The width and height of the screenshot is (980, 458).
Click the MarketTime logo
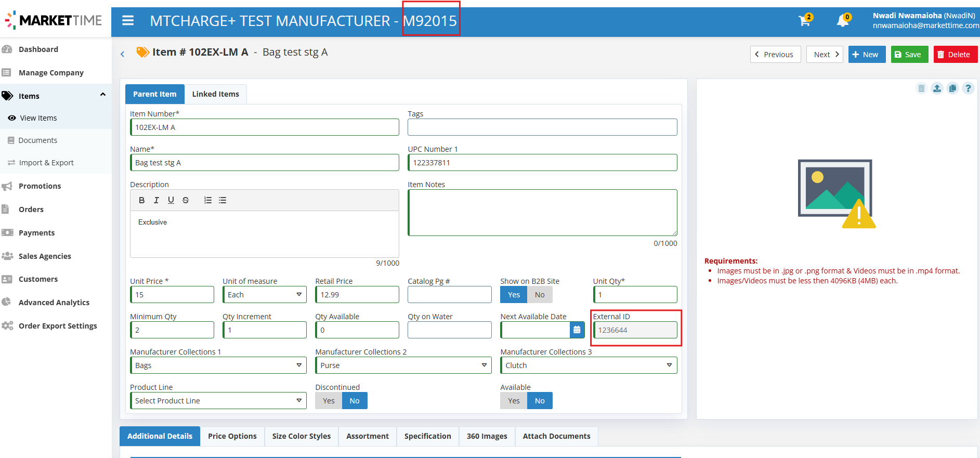54,20
